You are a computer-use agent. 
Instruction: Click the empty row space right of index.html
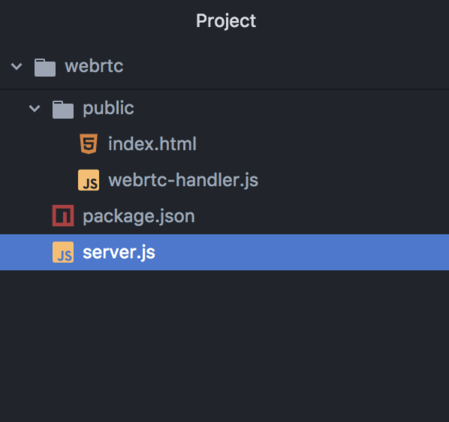[323, 144]
